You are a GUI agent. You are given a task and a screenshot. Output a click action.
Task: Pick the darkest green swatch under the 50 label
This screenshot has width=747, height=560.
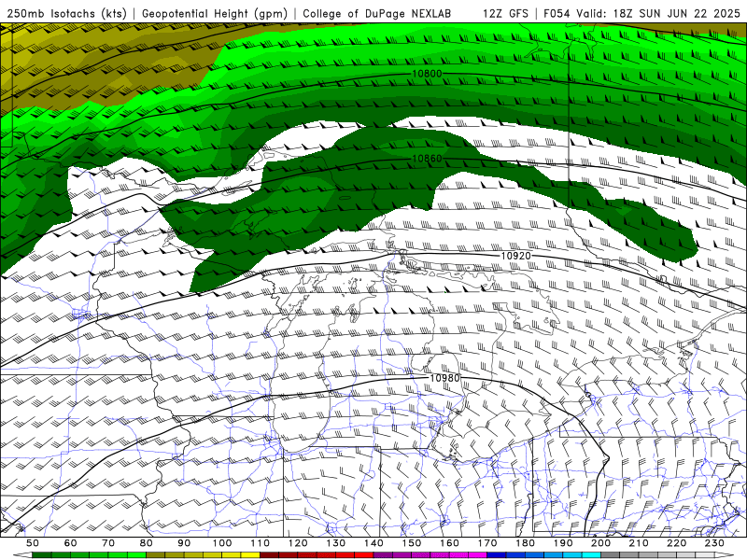(x=42, y=555)
